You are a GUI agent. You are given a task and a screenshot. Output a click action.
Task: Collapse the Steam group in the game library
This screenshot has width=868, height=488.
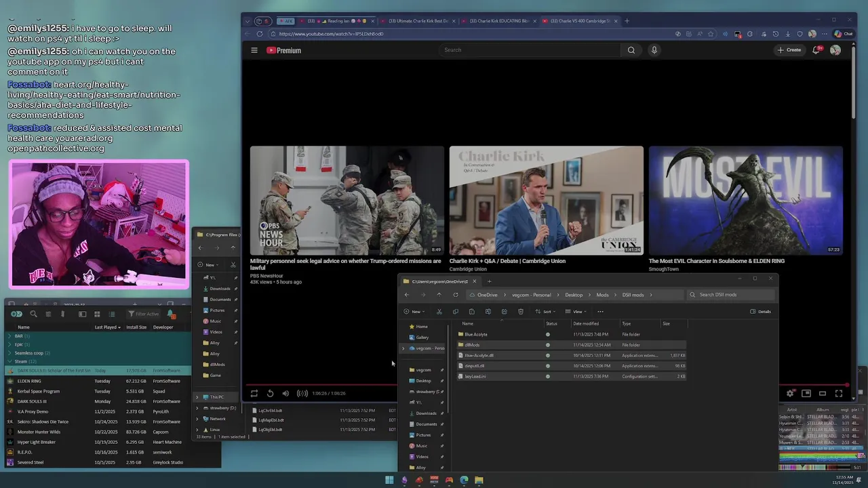coord(8,361)
